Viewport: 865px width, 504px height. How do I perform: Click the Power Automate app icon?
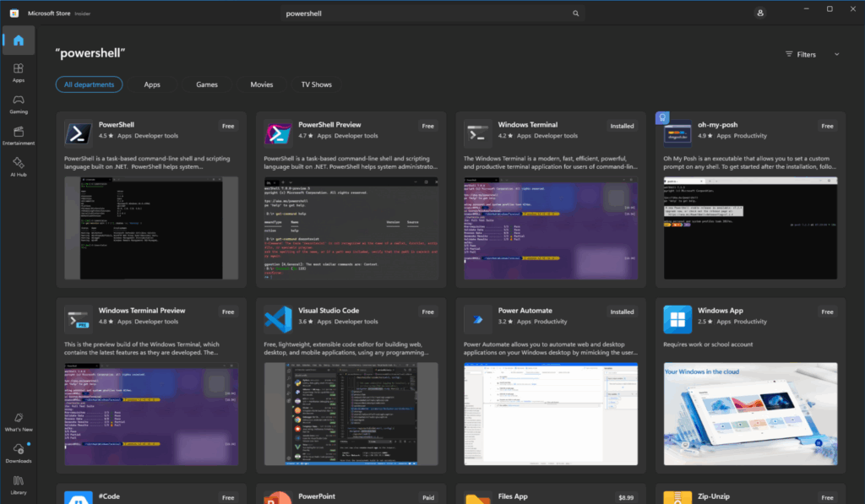[477, 319]
